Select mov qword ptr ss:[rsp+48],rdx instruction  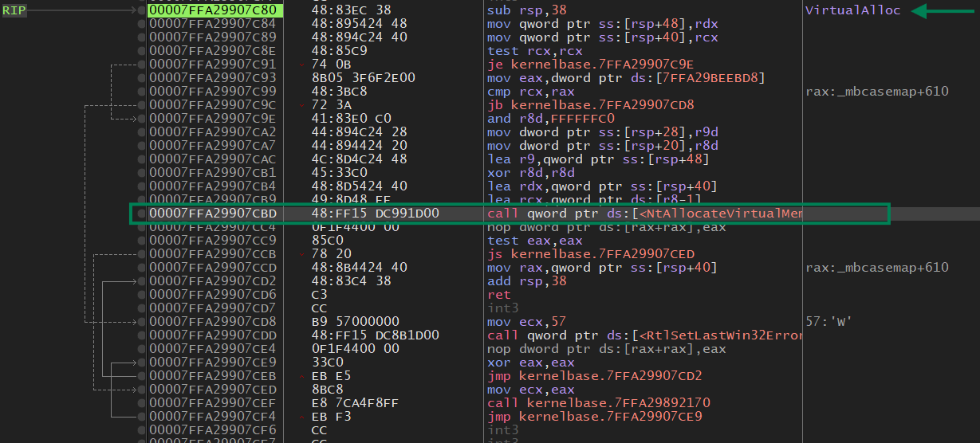602,24
